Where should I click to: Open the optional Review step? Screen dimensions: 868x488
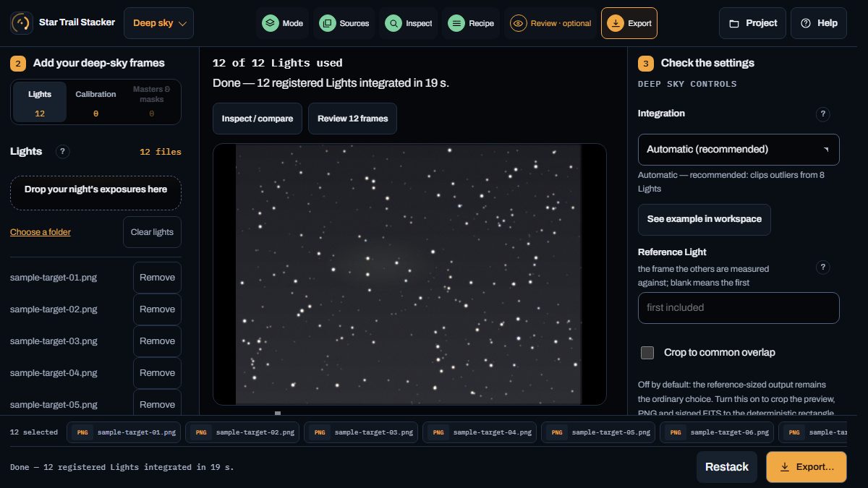pos(551,23)
